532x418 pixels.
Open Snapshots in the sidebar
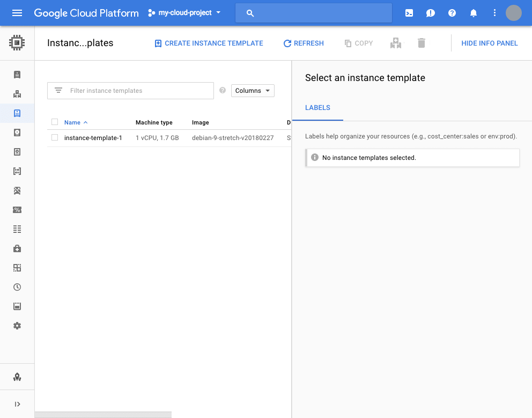tap(17, 152)
